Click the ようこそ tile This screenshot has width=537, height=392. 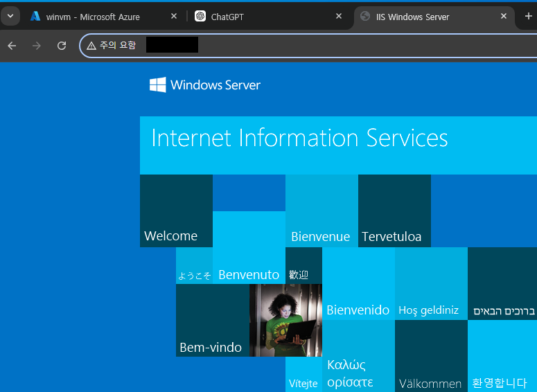tap(194, 266)
